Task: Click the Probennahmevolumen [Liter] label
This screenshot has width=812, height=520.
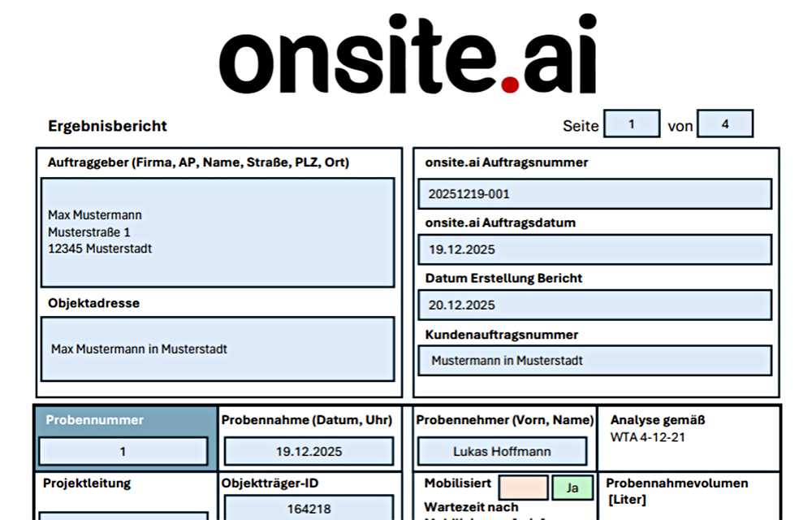Action: pyautogui.click(x=676, y=491)
